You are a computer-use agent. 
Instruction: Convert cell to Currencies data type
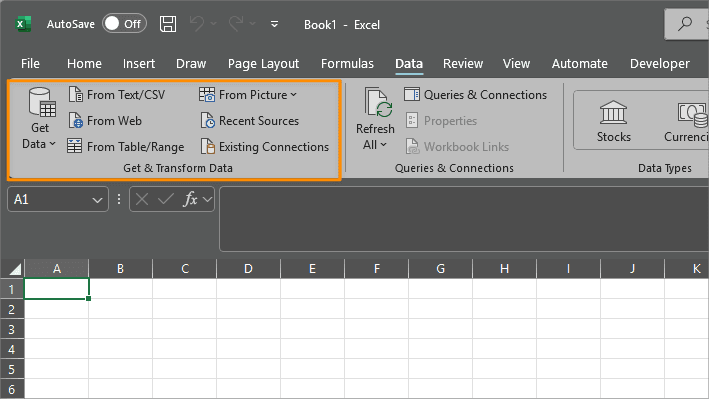tap(686, 121)
